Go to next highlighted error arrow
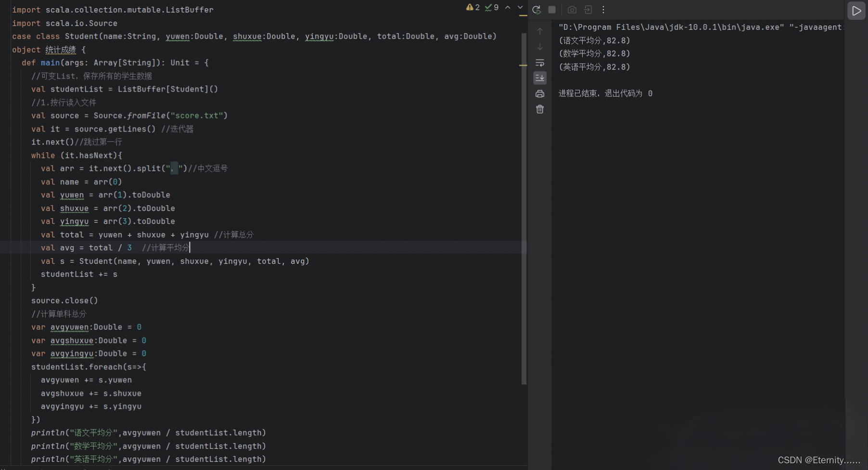 pyautogui.click(x=520, y=7)
